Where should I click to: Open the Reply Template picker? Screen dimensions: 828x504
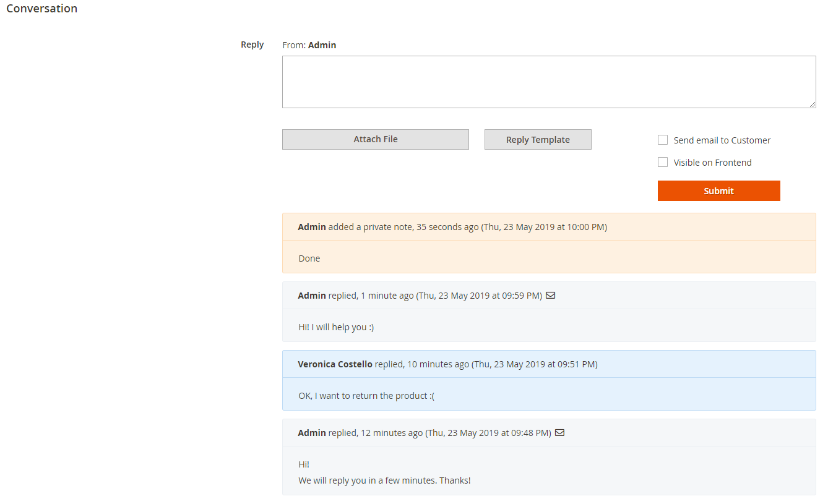(x=538, y=140)
